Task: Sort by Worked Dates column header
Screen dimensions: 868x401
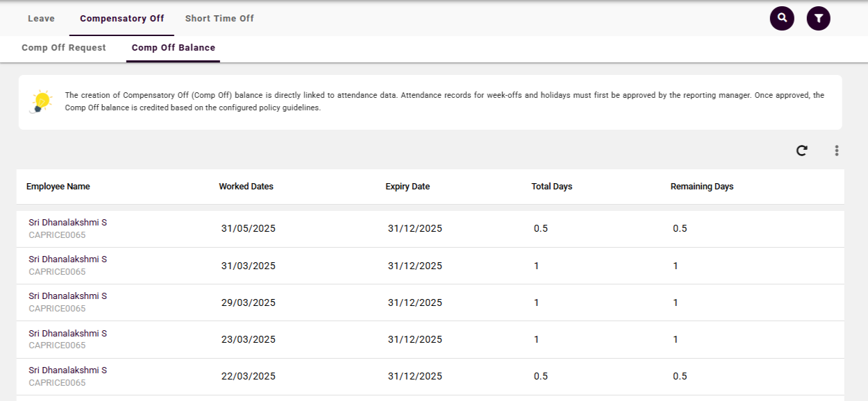Action: click(246, 187)
